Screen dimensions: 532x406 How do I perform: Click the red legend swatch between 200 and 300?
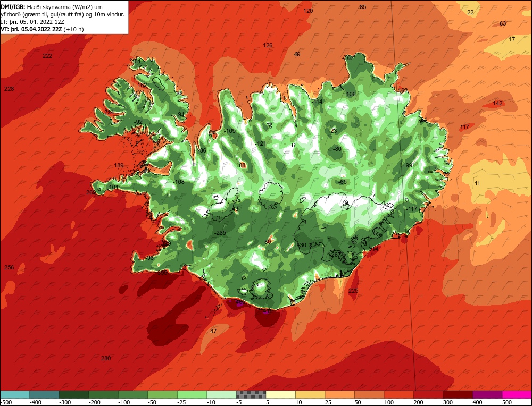tap(428, 394)
